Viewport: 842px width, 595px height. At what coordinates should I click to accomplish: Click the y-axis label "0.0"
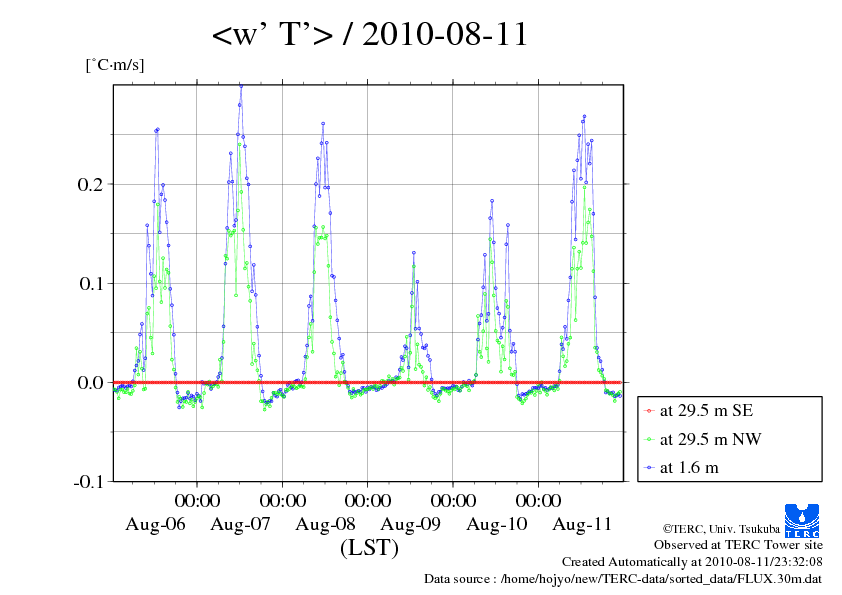(x=90, y=382)
